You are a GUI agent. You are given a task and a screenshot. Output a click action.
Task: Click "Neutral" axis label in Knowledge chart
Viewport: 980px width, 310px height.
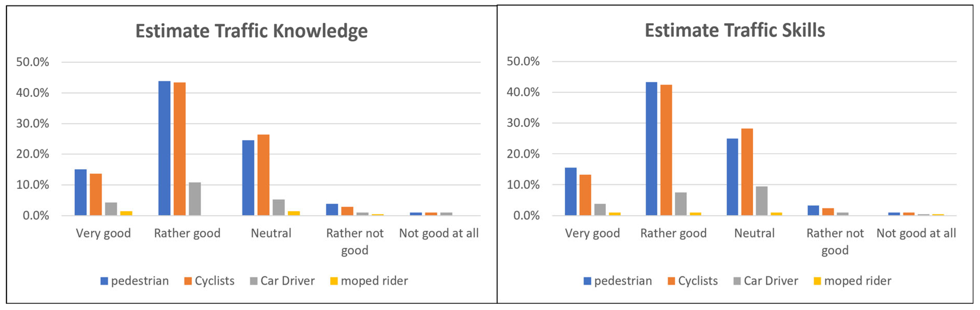point(271,233)
